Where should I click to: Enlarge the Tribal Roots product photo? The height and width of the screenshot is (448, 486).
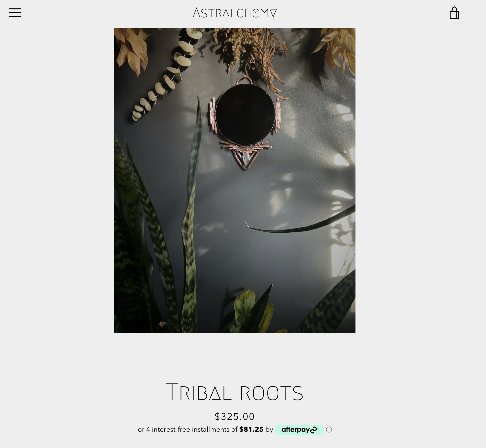[x=235, y=180]
